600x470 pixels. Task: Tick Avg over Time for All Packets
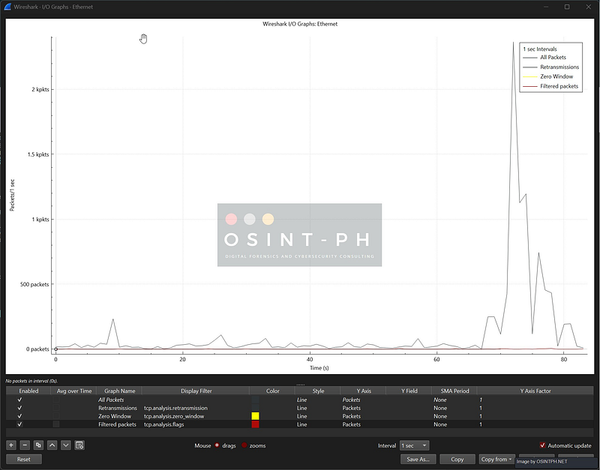click(56, 400)
